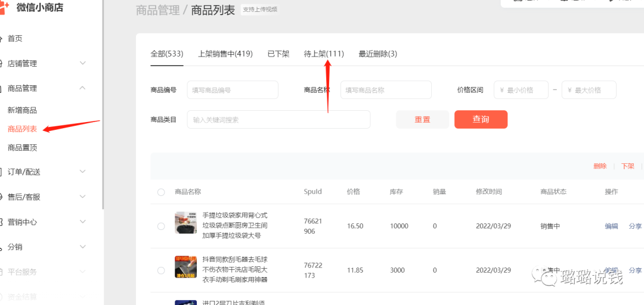This screenshot has height=305, width=644.
Task: Click price 11.85 cell
Action: (355, 270)
